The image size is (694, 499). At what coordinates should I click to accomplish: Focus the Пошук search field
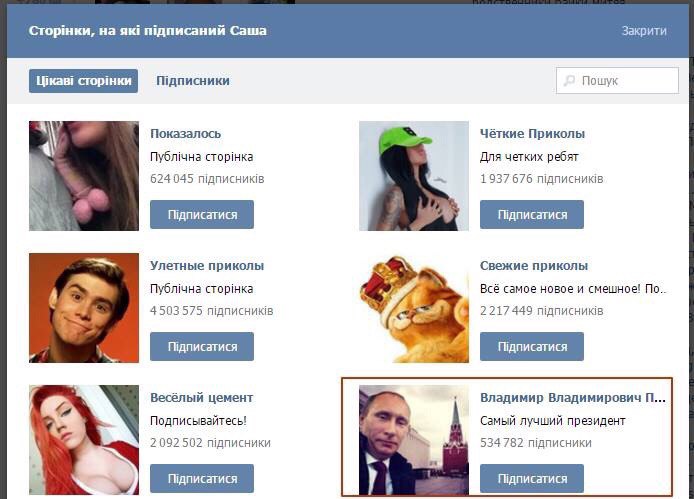(x=617, y=81)
